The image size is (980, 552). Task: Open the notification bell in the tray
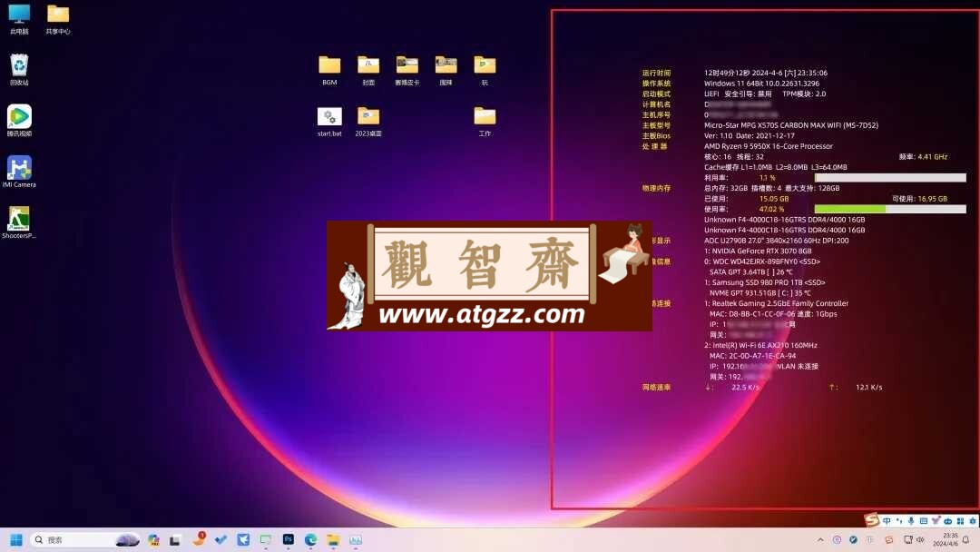966,540
